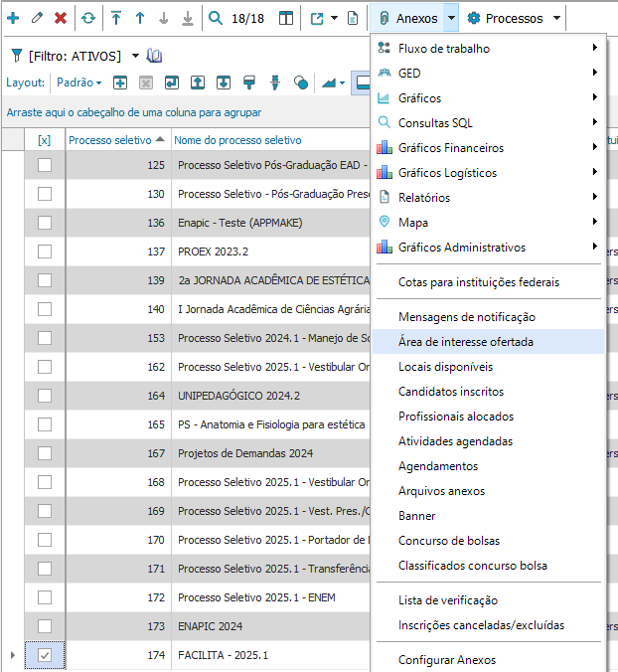Click the paint roller format icon
The width and height of the screenshot is (618, 672).
pos(249,83)
